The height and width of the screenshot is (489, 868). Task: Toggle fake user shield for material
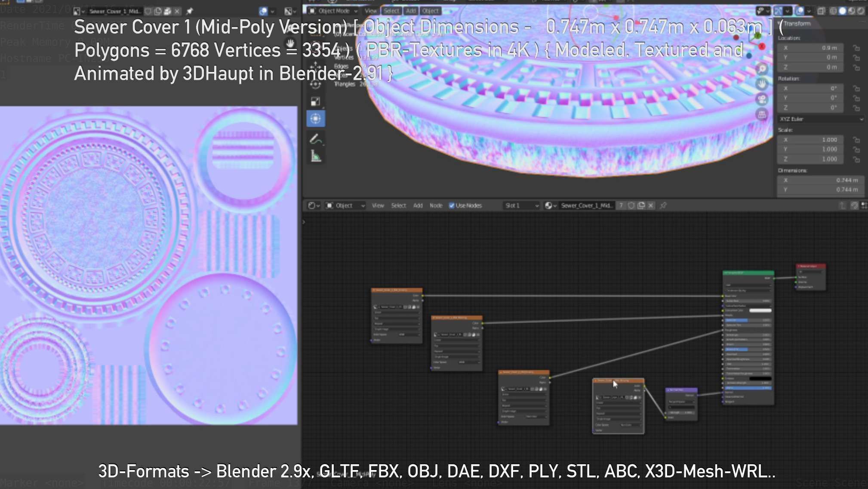coord(631,205)
